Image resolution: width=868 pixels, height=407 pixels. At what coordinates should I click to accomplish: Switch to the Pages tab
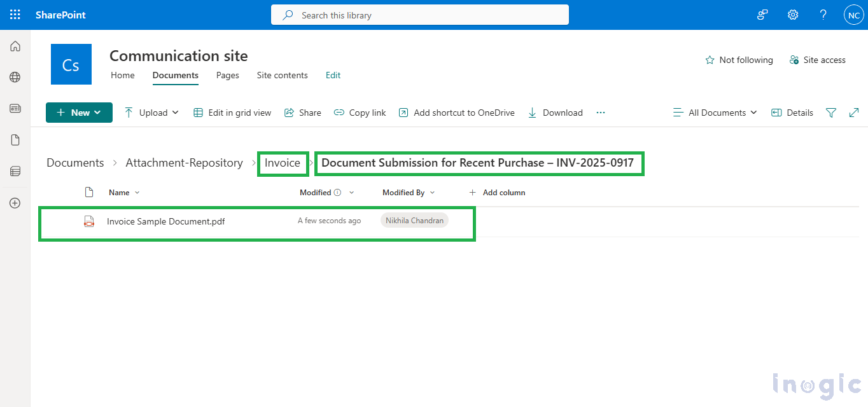click(x=227, y=75)
